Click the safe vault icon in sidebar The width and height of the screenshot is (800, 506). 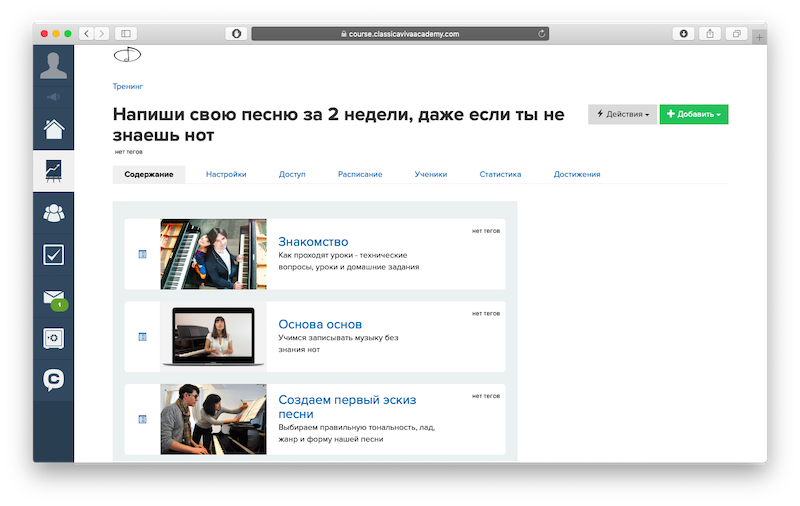tap(55, 338)
